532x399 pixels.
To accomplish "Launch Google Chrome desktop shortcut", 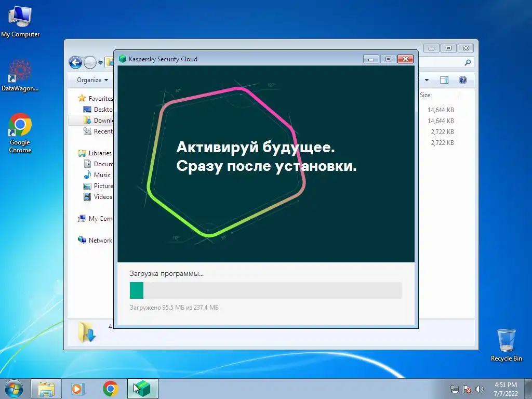I will [x=20, y=132].
